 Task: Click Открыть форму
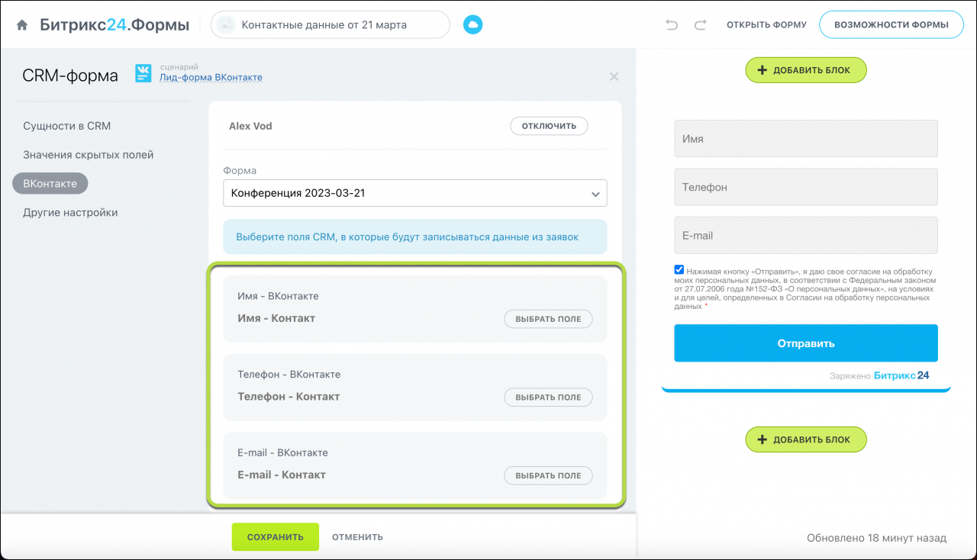(x=766, y=25)
